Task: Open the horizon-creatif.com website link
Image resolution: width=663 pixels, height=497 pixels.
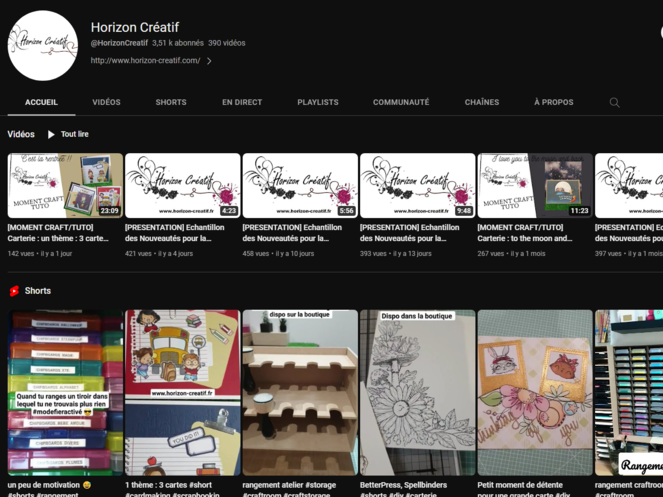Action: click(145, 60)
